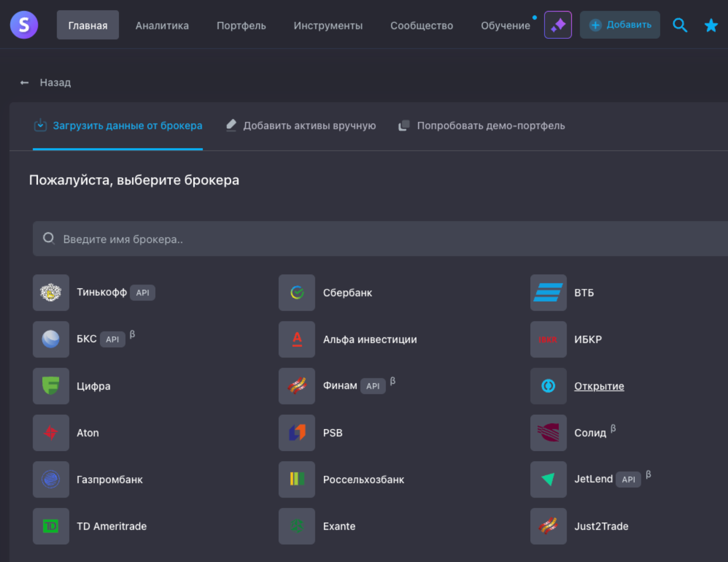Choose Солид broker label
This screenshot has width=728, height=562.
tap(590, 433)
